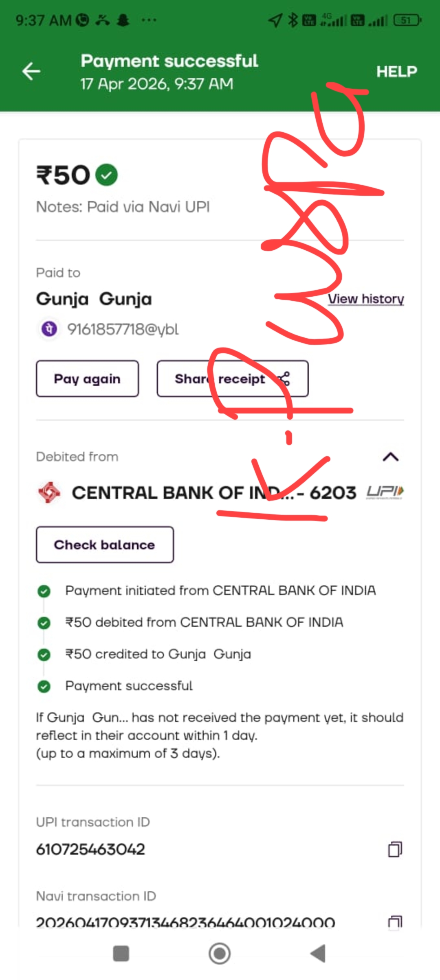Viewport: 440px width, 980px height.
Task: Copy the UPI transaction ID
Action: tap(394, 849)
